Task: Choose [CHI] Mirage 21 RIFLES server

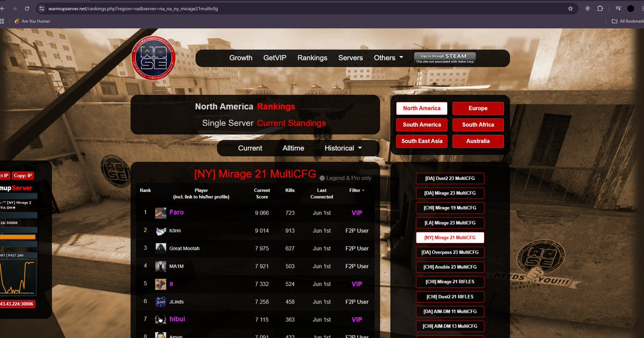Action: 450,282
